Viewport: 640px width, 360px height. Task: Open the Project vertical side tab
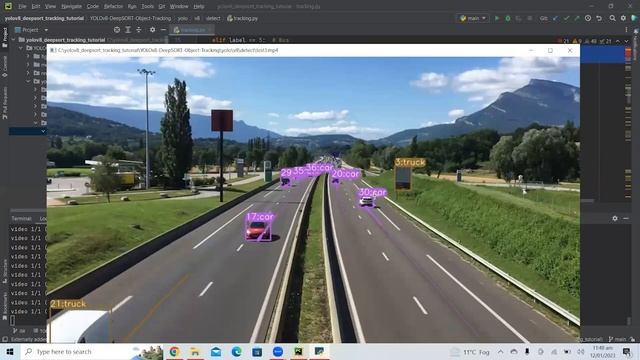point(4,37)
